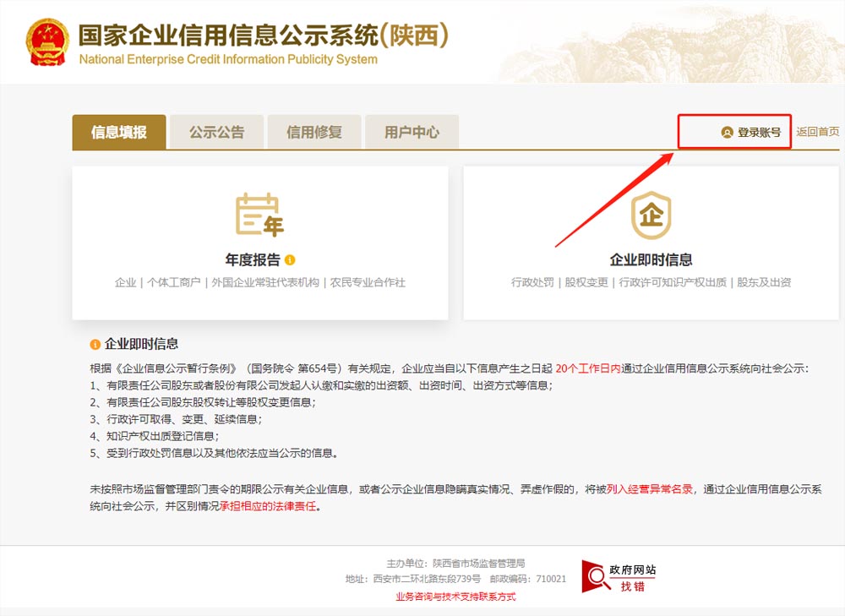
Task: Select 企业 under annual report
Action: coord(125,282)
